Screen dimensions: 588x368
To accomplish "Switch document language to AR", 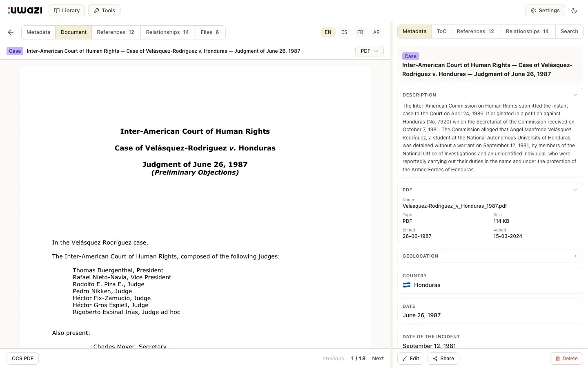I will pos(376,32).
